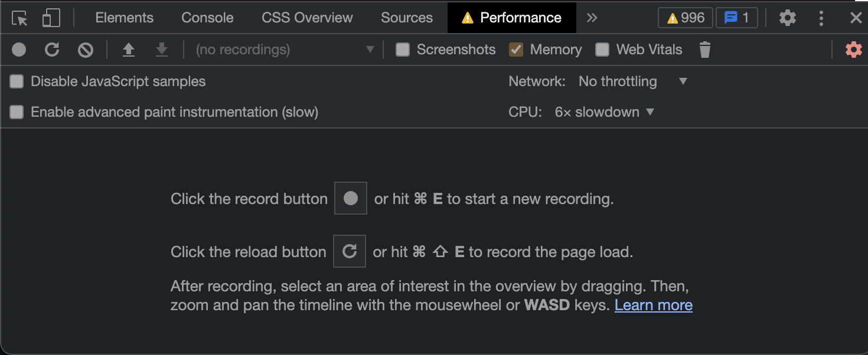Click the clear recording icon
This screenshot has height=355, width=868.
86,50
